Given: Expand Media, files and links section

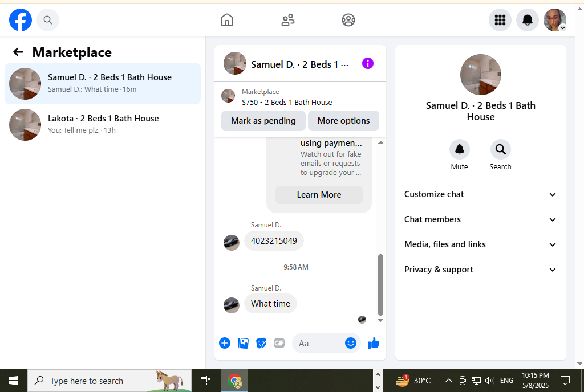Looking at the screenshot, I should pos(480,245).
